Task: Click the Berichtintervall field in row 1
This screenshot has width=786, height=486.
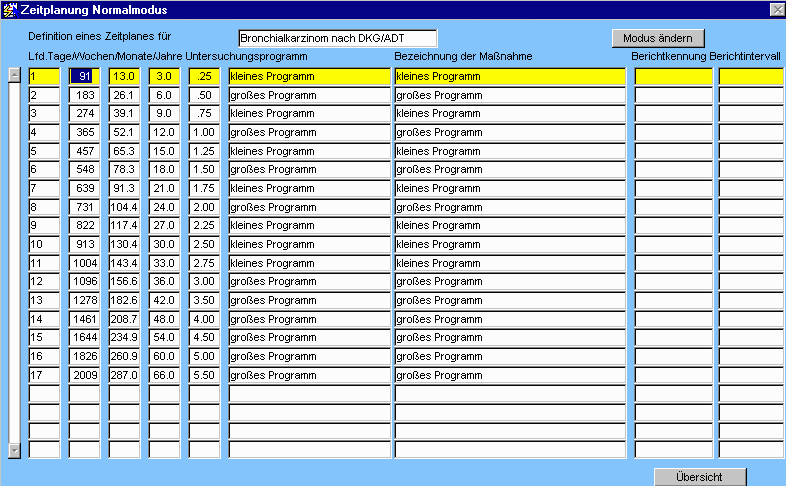Action: (751, 76)
